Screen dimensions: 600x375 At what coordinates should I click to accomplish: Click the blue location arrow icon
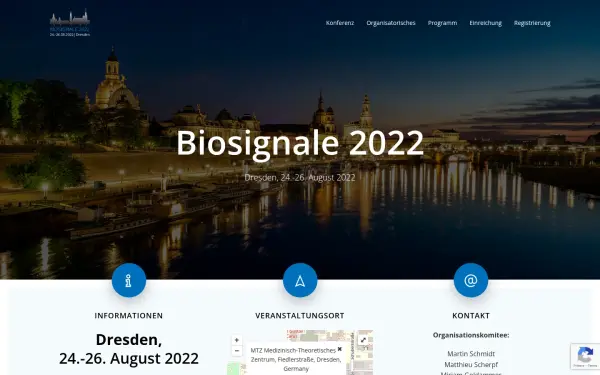(300, 280)
